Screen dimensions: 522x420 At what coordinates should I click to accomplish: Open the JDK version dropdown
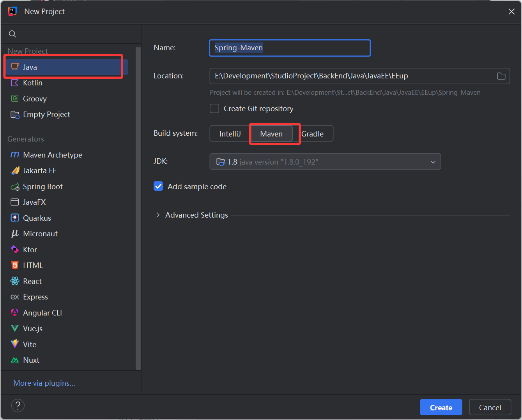coord(325,161)
